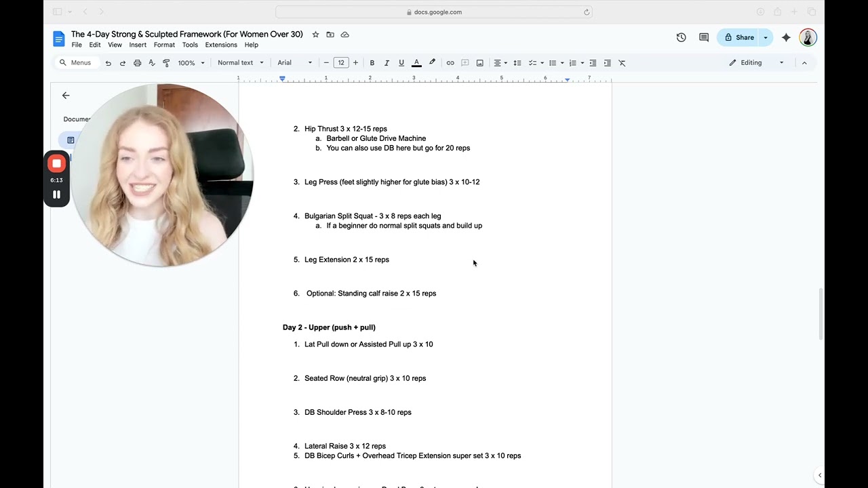This screenshot has width=868, height=488.
Task: Close the outline with back arrow
Action: tap(66, 96)
